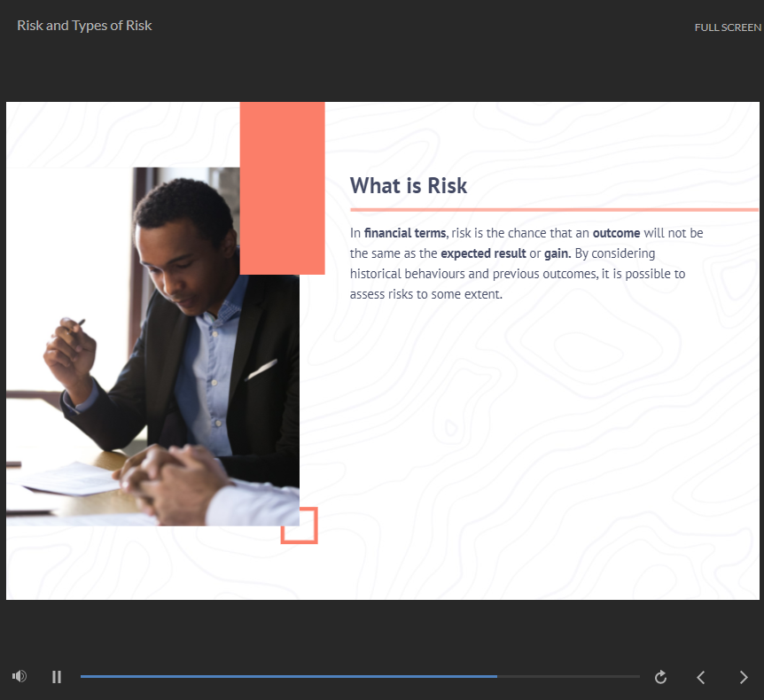Open FULL SCREEN mode

pos(727,27)
